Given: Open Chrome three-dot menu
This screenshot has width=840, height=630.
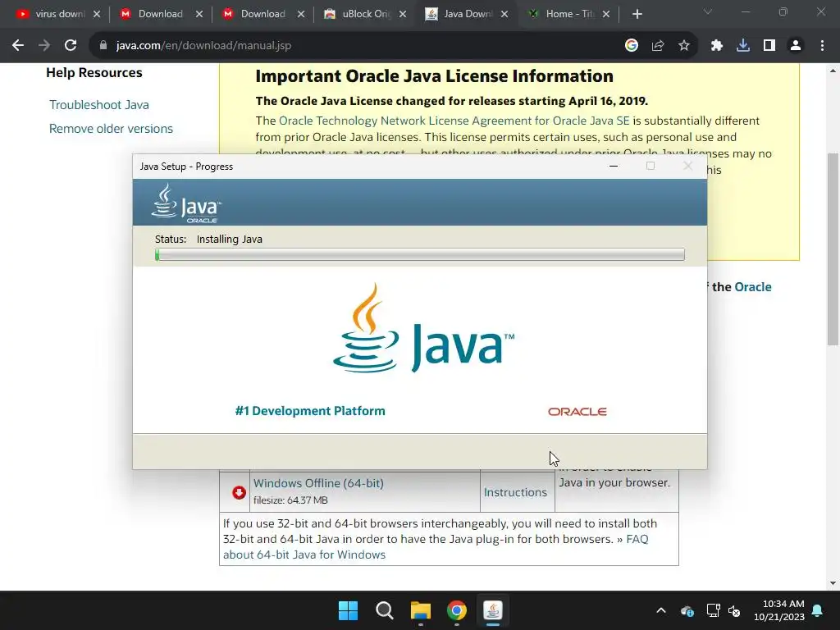Looking at the screenshot, I should [822, 46].
